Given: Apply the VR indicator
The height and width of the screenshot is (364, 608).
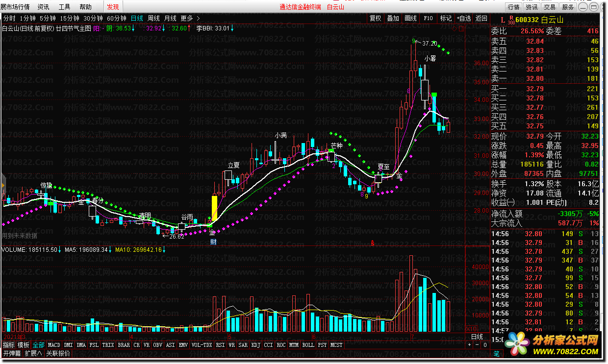Looking at the screenshot, I should pyautogui.click(x=147, y=345).
